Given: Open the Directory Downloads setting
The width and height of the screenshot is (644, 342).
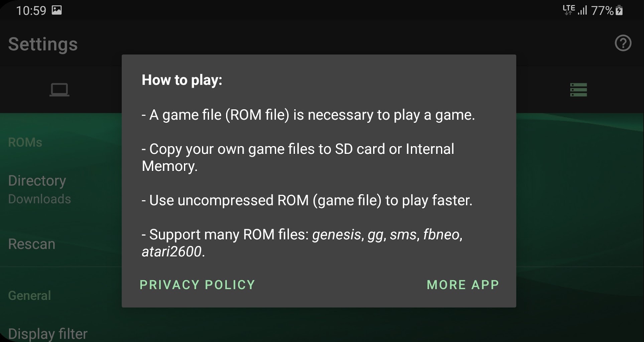Looking at the screenshot, I should (39, 189).
